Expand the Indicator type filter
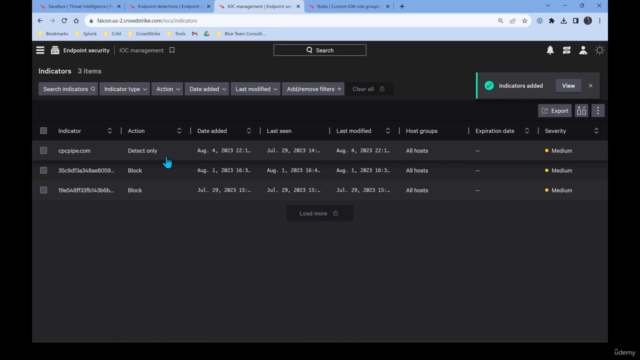This screenshot has height=360, width=640. point(125,89)
